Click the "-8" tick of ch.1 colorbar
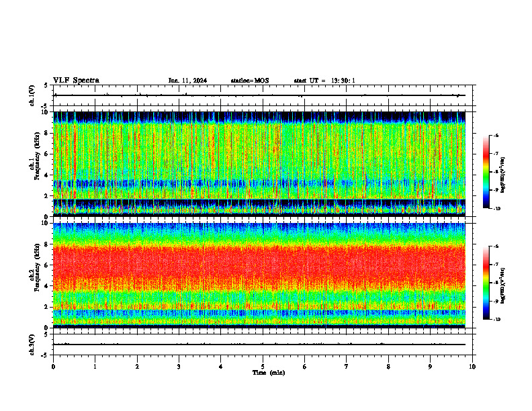Image resolution: width=532 pixels, height=411 pixels. [496, 172]
